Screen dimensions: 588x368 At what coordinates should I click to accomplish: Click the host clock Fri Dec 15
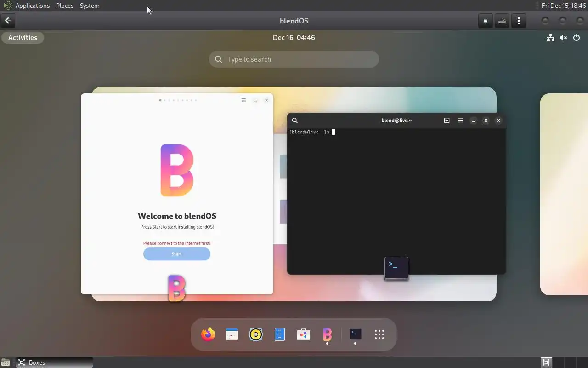(563, 6)
